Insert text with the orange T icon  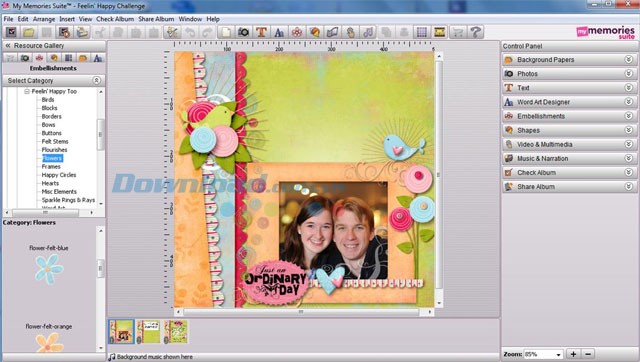pos(261,32)
